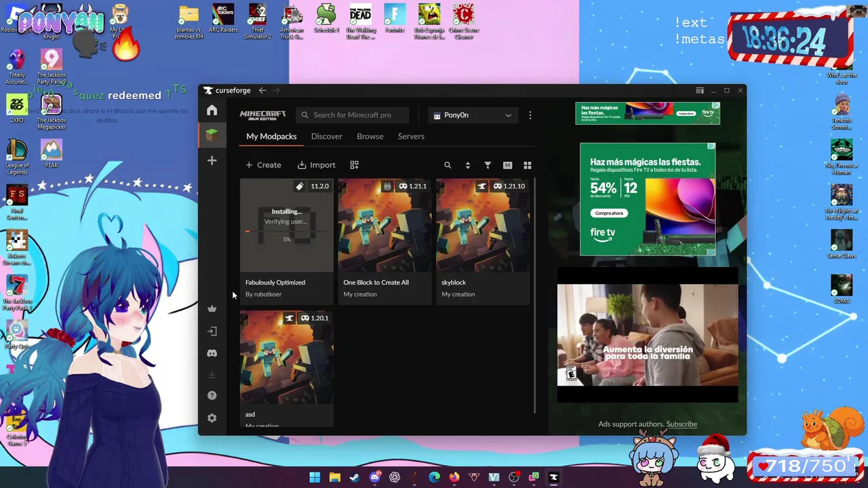Click the 1.21.1 version badge
Viewport: 868px width, 488px height.
pyautogui.click(x=412, y=186)
